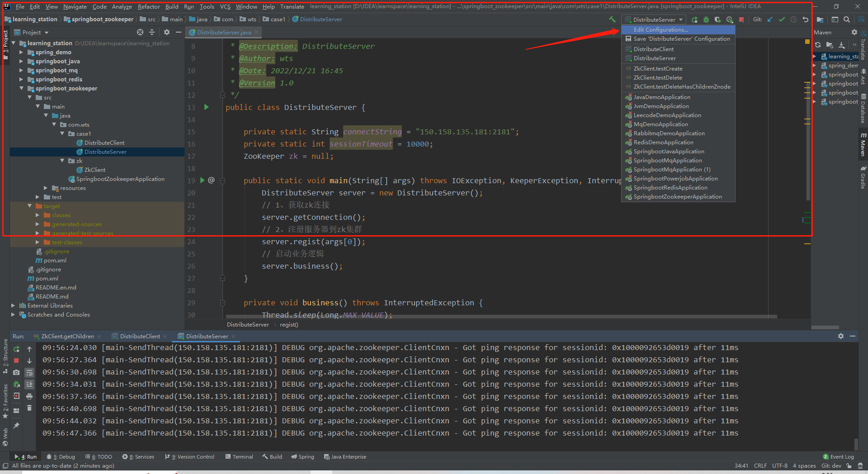Select Edit Configurations... menu entry

point(678,29)
